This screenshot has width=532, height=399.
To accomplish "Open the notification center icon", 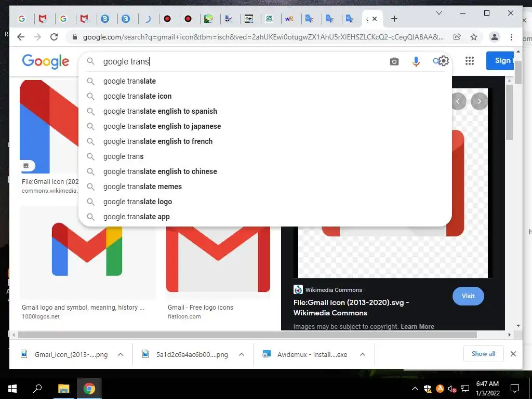I will click(x=515, y=389).
